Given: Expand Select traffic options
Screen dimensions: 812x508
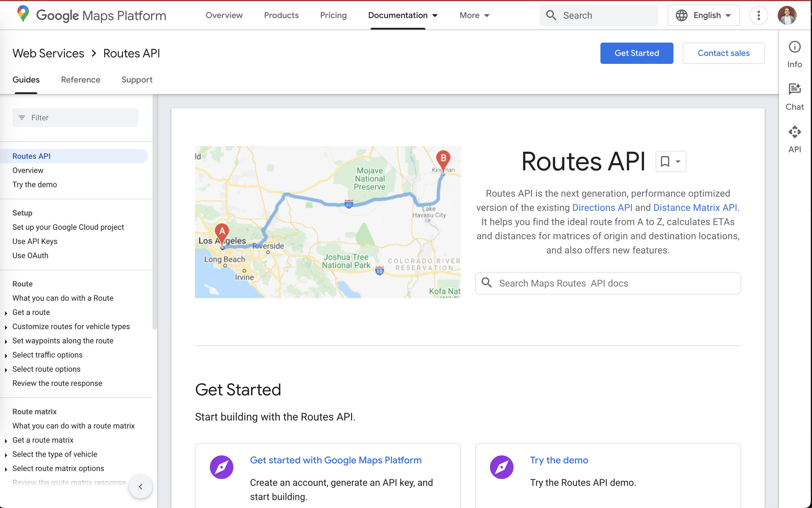Looking at the screenshot, I should 6,355.
